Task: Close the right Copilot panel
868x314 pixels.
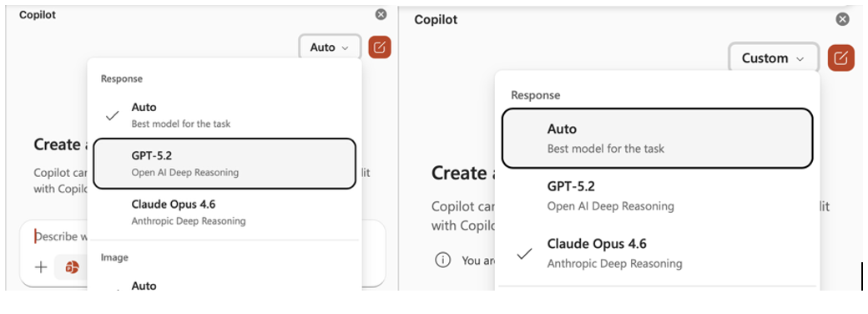Action: pos(842,19)
